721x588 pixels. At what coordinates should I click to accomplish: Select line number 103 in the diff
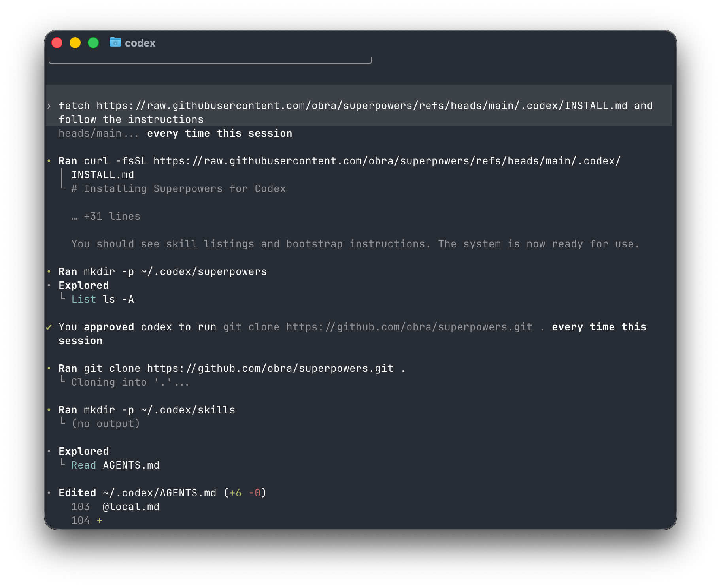pos(80,507)
